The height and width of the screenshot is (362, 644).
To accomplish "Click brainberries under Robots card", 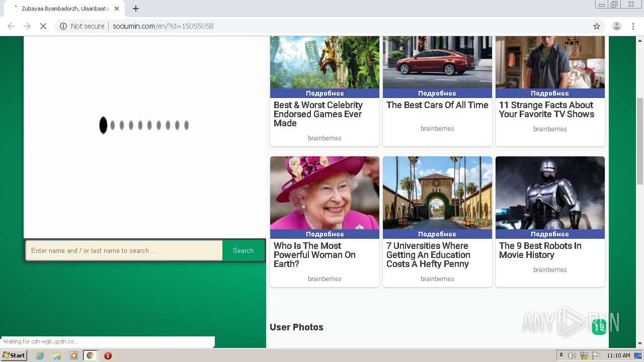I will (x=550, y=270).
